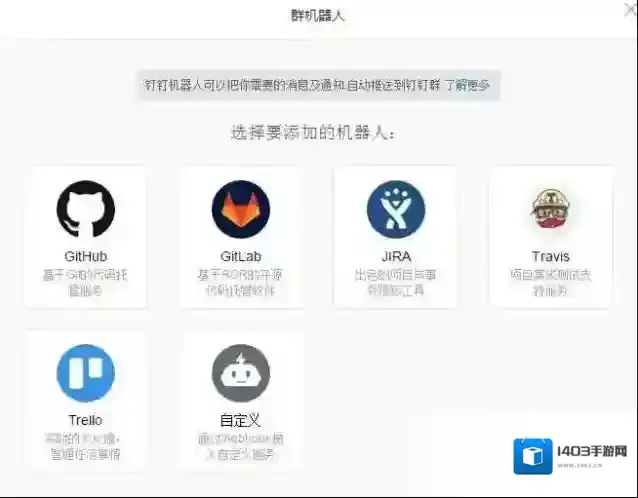This screenshot has width=638, height=498.
Task: Close the 群机器人 dialog
Action: [x=630, y=10]
